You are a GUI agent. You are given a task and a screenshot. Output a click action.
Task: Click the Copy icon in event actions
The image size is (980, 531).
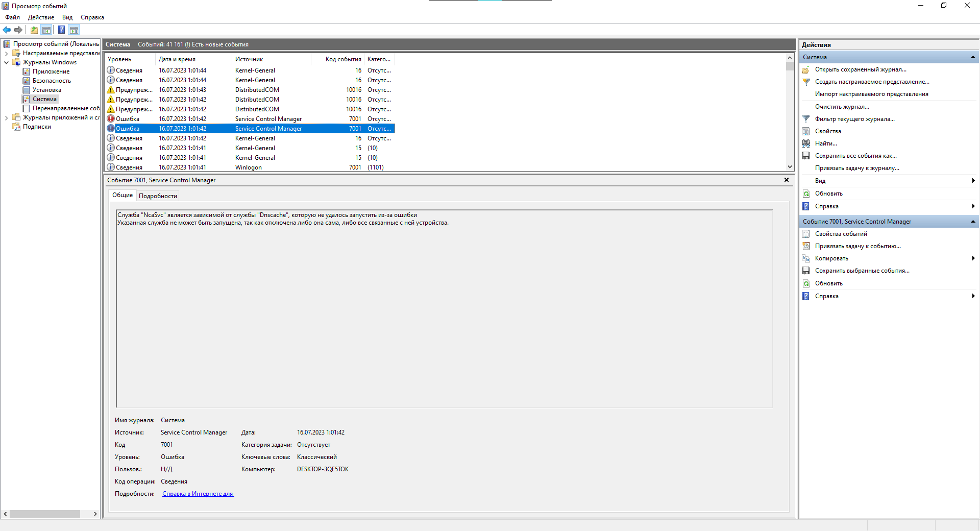(x=806, y=258)
